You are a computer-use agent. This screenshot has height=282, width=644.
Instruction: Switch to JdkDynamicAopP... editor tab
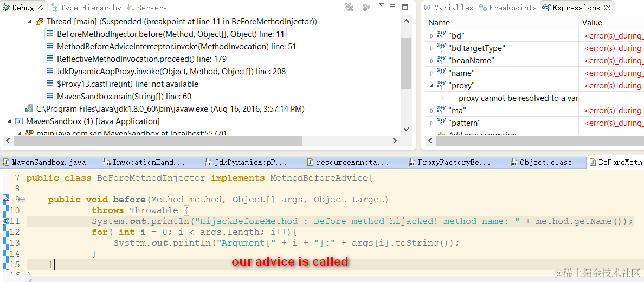[x=246, y=162]
